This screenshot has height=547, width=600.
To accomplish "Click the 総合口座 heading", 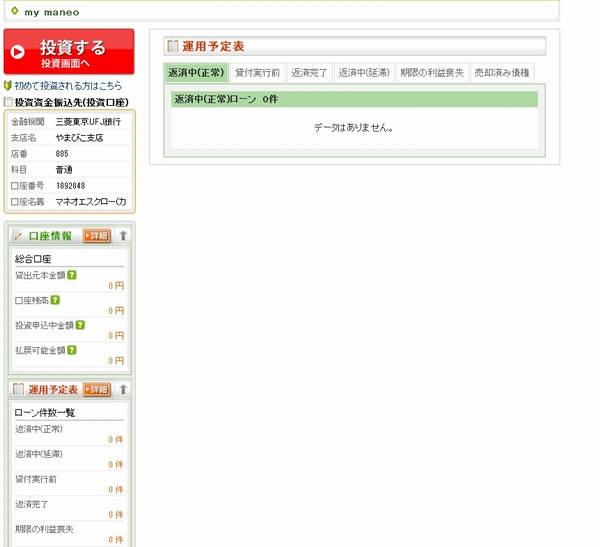I will tap(33, 259).
